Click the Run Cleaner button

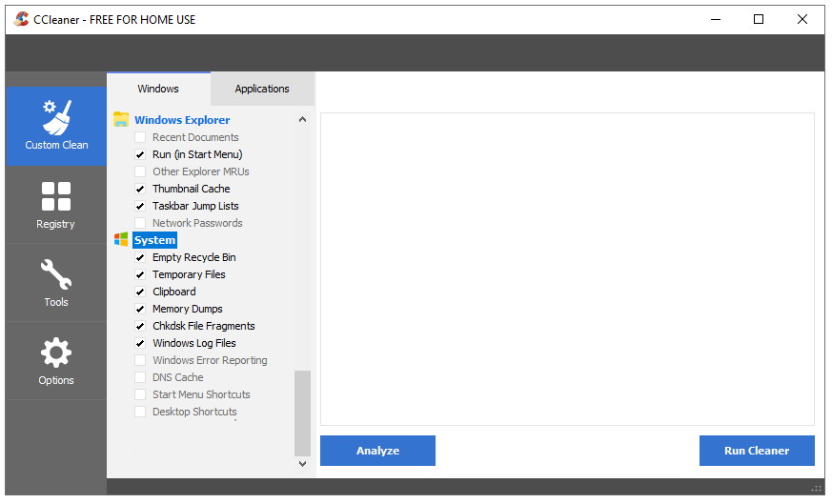pos(757,451)
